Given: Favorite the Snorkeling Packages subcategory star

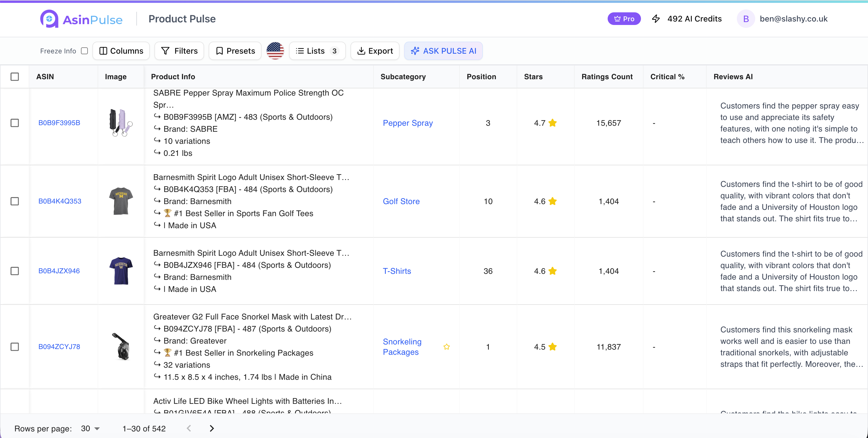Looking at the screenshot, I should pos(446,347).
